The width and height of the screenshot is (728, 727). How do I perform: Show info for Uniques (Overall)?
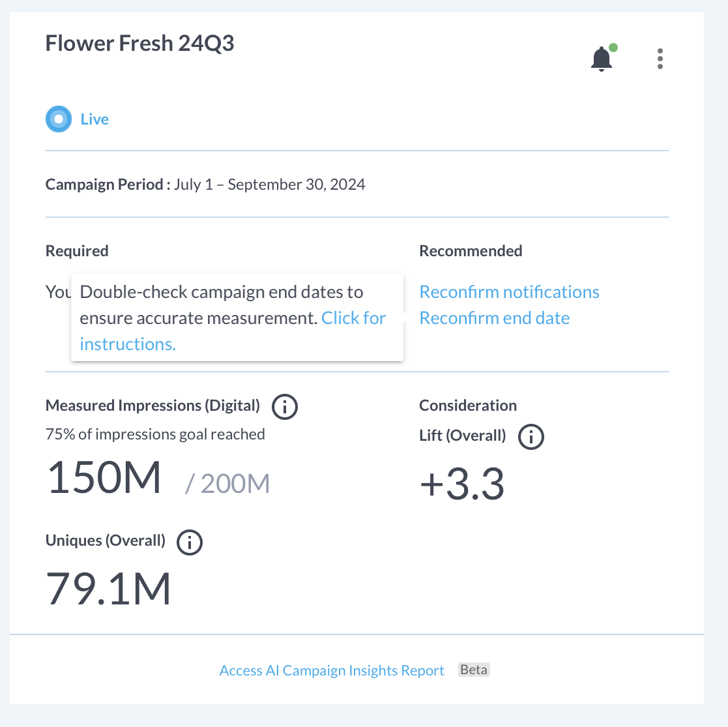[x=190, y=542]
